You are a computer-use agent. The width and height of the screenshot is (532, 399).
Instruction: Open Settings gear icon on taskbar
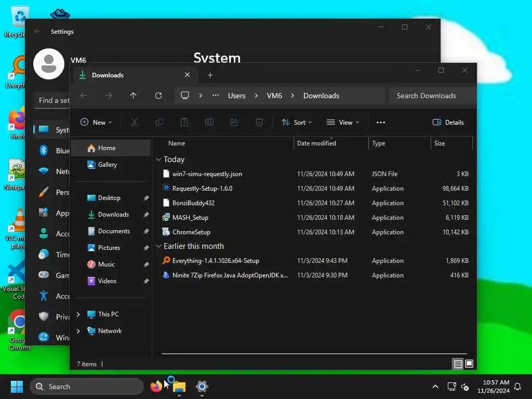coord(202,387)
